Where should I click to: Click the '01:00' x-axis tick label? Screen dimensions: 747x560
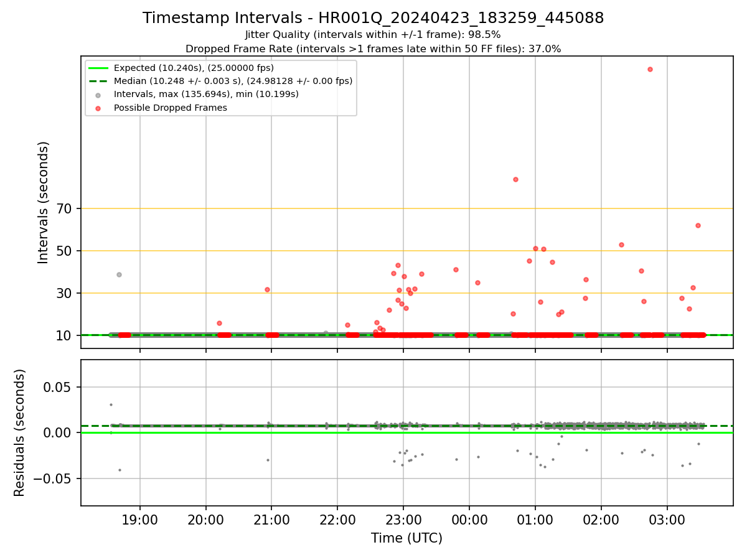(535, 520)
